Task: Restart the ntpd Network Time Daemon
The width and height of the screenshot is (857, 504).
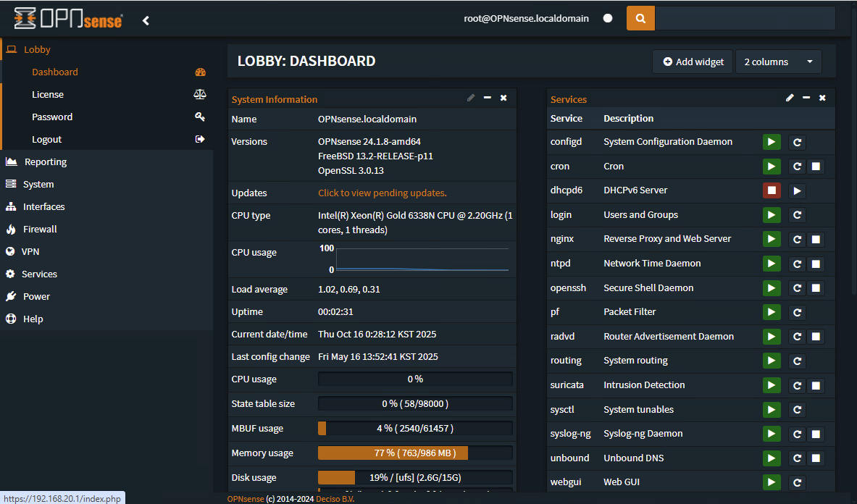Action: click(x=797, y=264)
